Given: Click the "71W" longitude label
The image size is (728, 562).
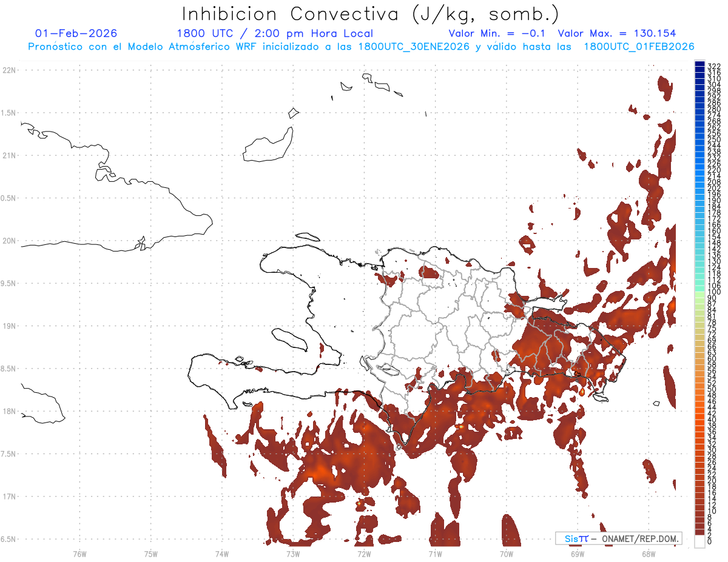Looking at the screenshot, I should 435,554.
